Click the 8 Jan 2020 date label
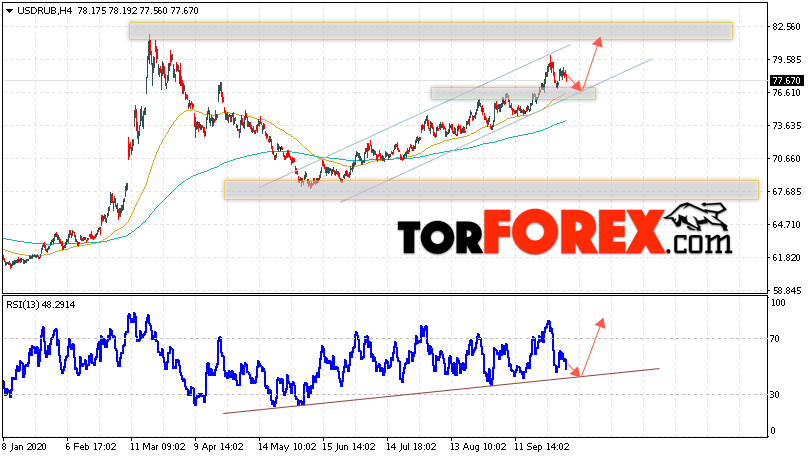 24,447
